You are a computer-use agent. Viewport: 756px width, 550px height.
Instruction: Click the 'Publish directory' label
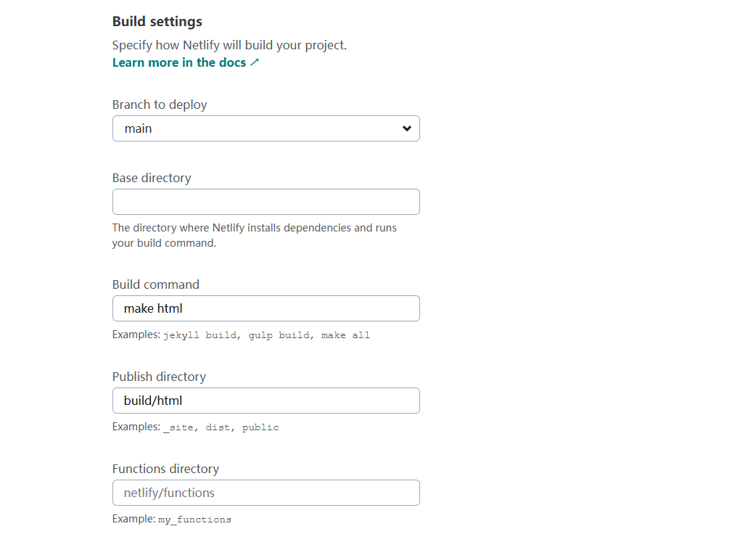tap(159, 377)
